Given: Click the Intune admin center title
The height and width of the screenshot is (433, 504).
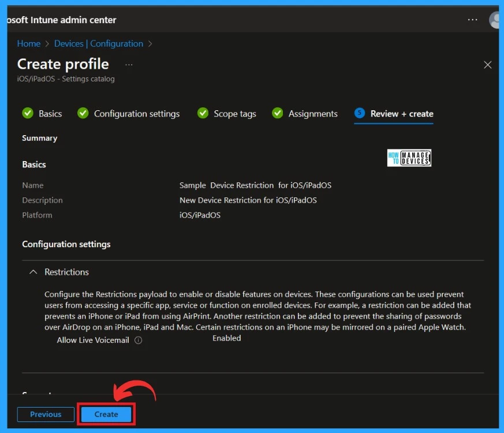Looking at the screenshot, I should [62, 20].
